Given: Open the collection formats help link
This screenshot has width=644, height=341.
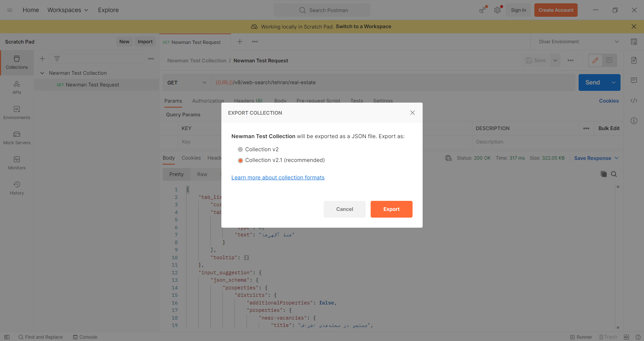Looking at the screenshot, I should pos(278,178).
